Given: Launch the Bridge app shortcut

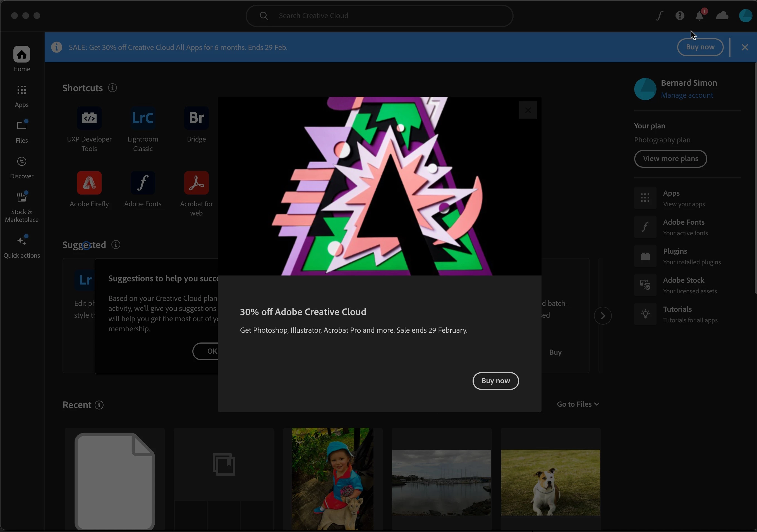Looking at the screenshot, I should 196,118.
